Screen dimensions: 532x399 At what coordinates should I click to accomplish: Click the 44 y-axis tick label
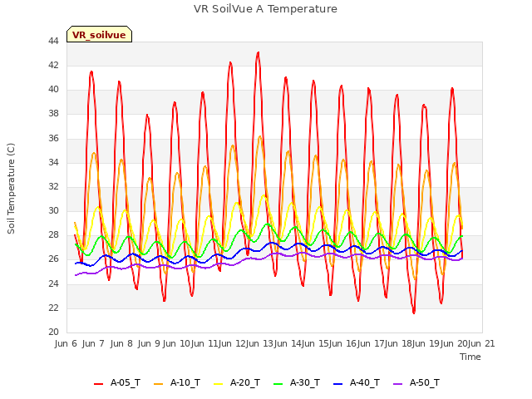(x=53, y=41)
